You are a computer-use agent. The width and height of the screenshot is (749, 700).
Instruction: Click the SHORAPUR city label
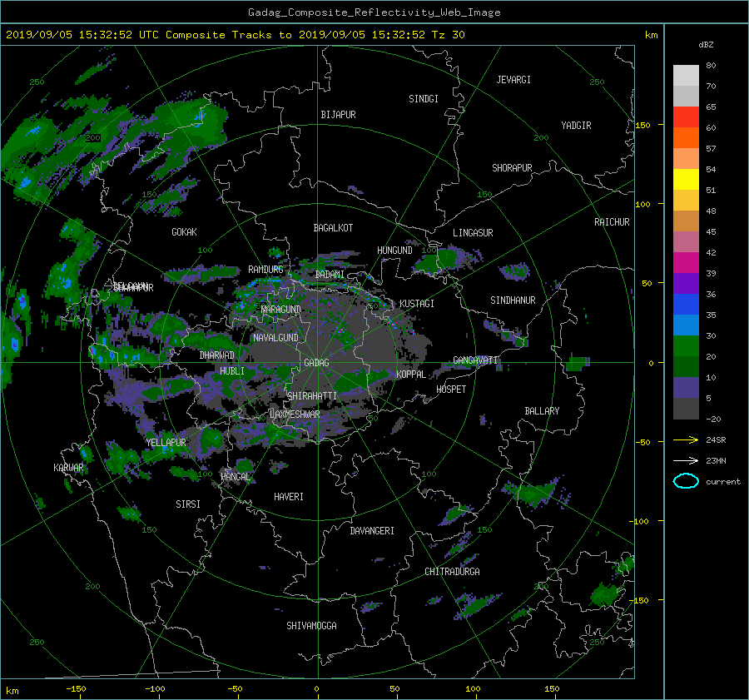512,168
